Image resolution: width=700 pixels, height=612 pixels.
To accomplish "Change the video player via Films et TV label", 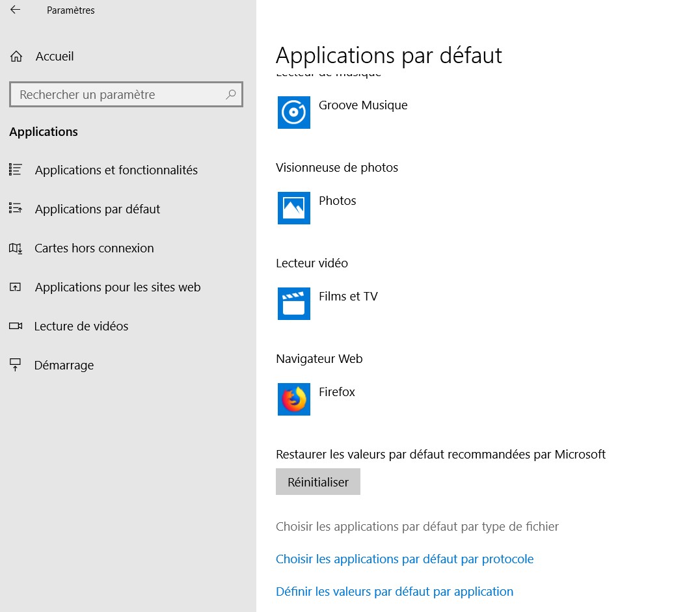I will (348, 297).
